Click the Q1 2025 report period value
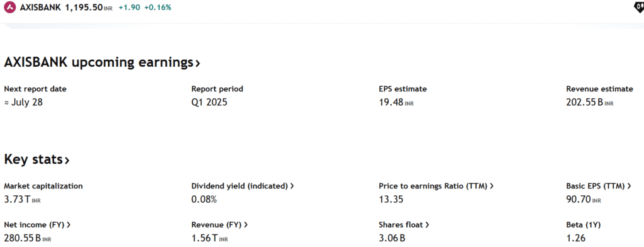The height and width of the screenshot is (247, 644). [209, 103]
